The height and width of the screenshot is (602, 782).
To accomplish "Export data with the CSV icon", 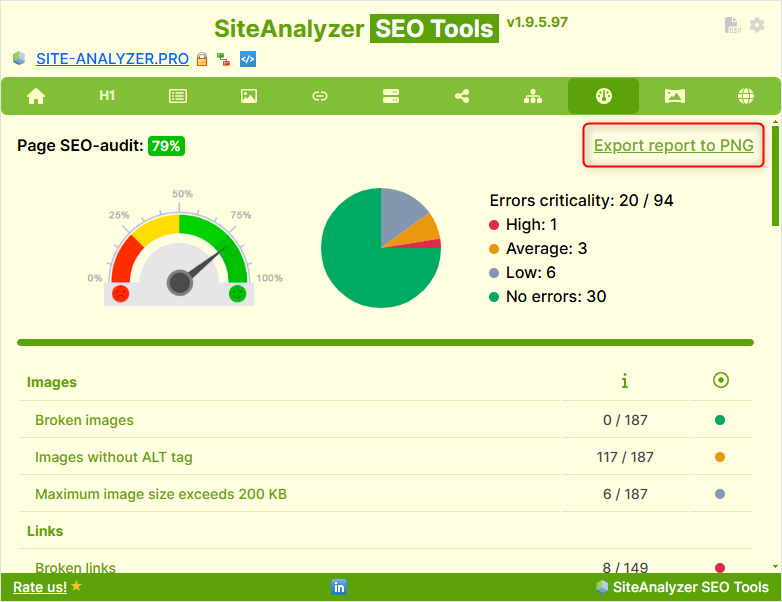I will [732, 25].
